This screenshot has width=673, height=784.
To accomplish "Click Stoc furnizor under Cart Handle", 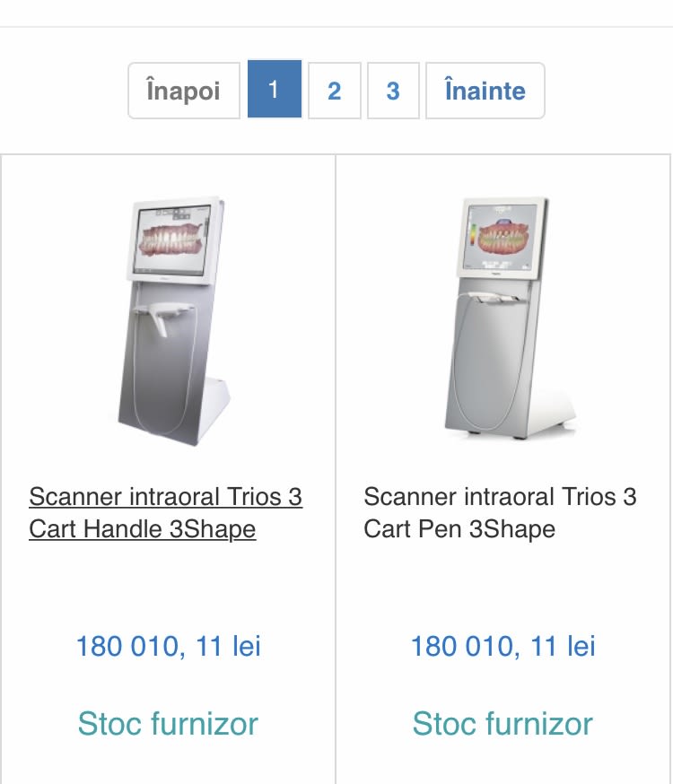I will tap(168, 723).
